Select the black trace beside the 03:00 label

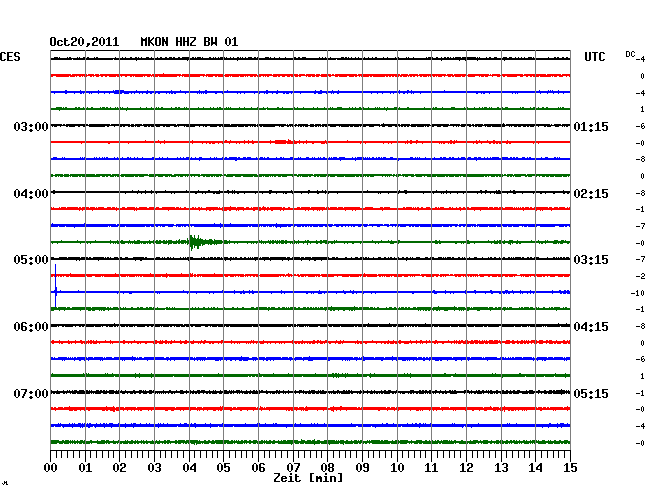tap(310, 125)
